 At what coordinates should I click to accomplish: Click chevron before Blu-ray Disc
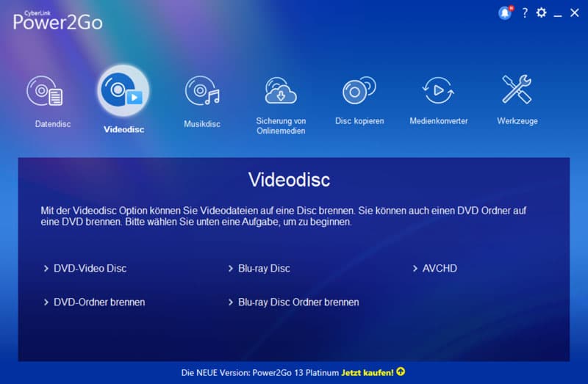click(x=230, y=268)
